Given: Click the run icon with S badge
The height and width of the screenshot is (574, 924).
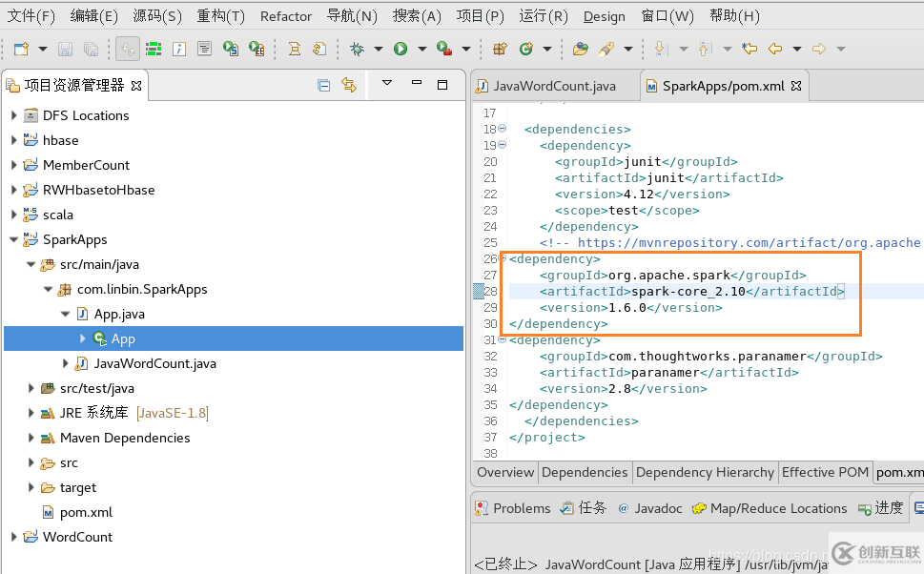Looking at the screenshot, I should tap(231, 49).
